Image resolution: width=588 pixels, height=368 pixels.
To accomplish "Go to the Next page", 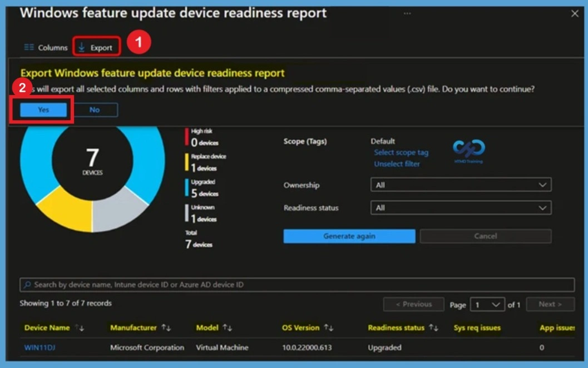I will point(550,304).
